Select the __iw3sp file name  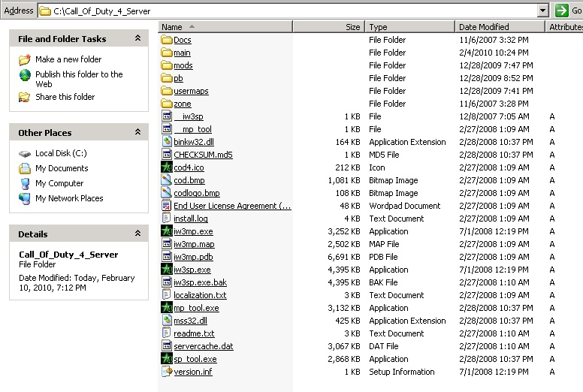pos(189,116)
